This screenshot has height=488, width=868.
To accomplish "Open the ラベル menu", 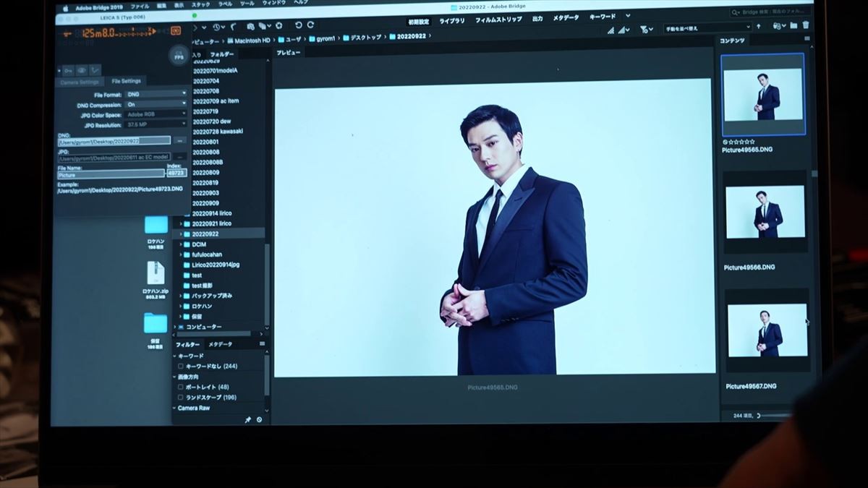I will point(225,4).
